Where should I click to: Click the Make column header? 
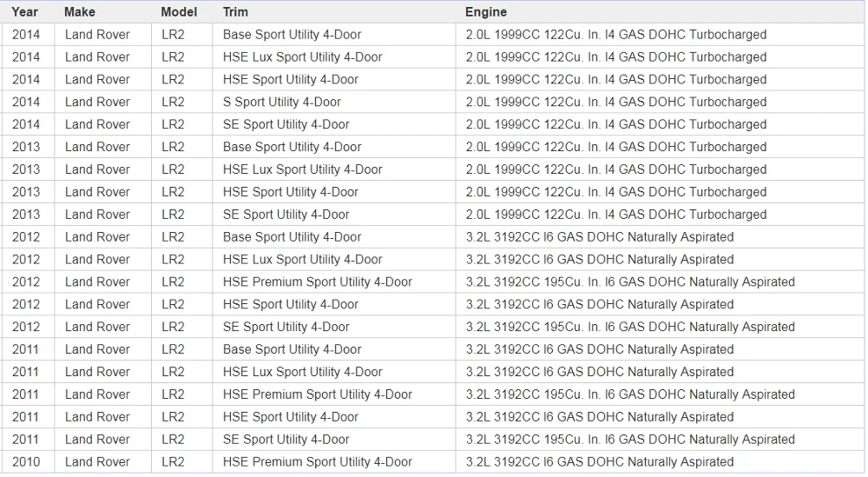tap(80, 12)
